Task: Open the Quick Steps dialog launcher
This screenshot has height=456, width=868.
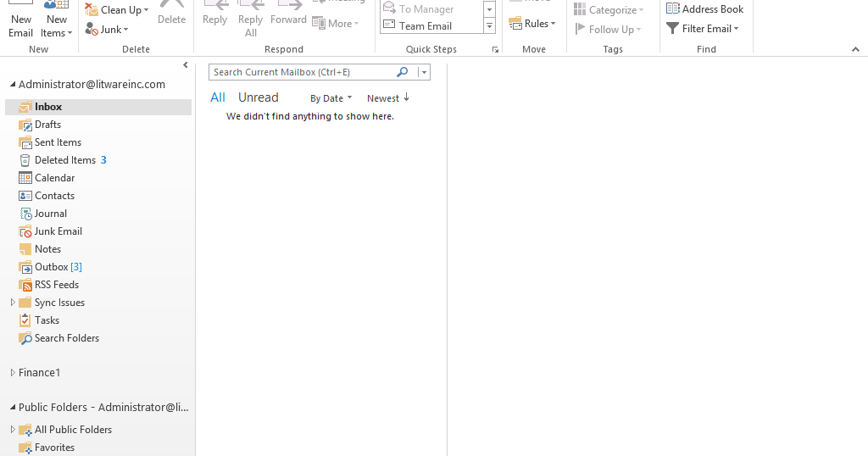Action: (x=495, y=50)
